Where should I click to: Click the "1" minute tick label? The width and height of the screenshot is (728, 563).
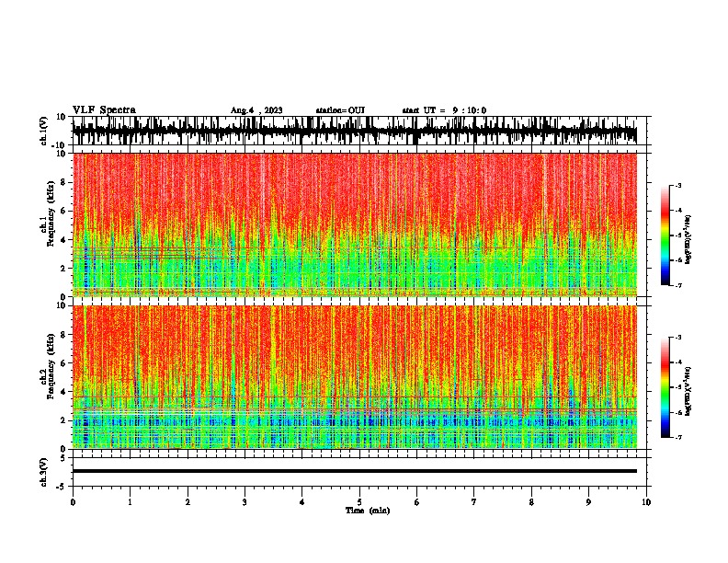(130, 502)
